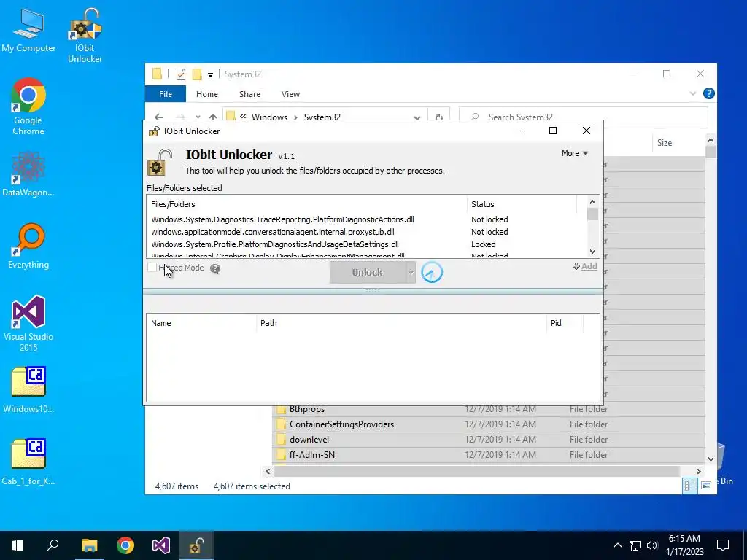
Task: Select the Bthprops folder in Explorer
Action: (x=488, y=409)
